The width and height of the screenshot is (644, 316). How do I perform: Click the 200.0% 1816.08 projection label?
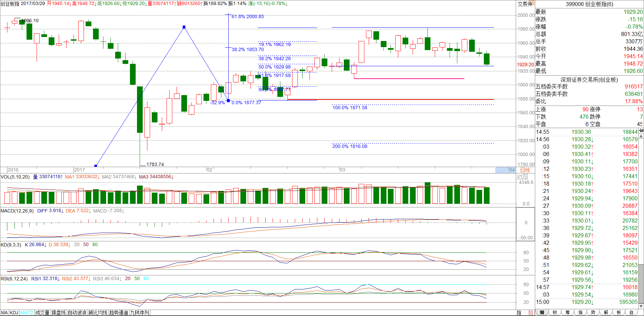350,146
